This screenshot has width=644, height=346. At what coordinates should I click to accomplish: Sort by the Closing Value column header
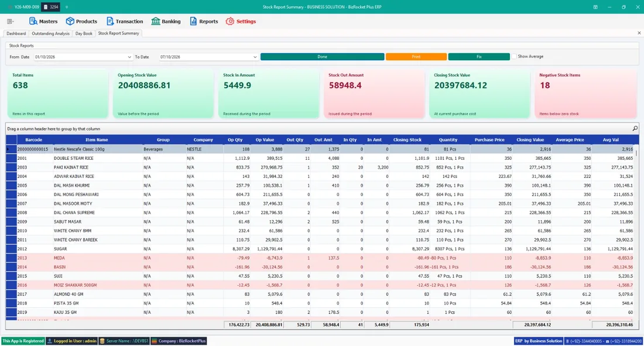(530, 140)
